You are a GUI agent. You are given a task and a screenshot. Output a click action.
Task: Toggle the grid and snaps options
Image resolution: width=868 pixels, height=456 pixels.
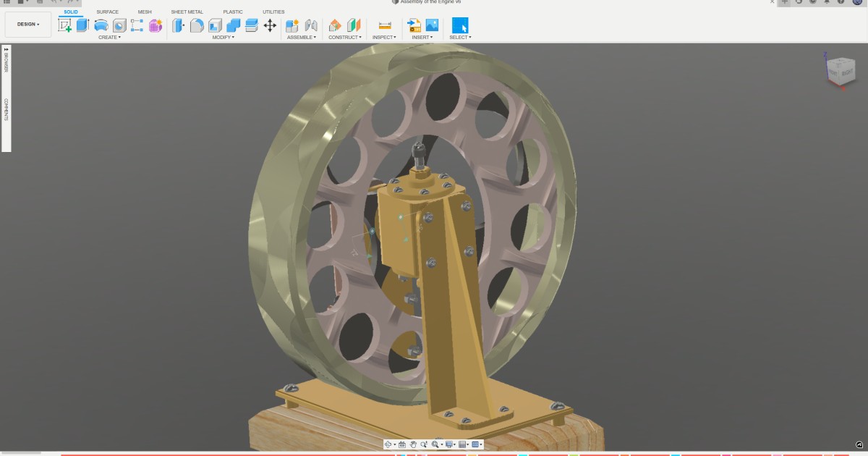point(462,444)
